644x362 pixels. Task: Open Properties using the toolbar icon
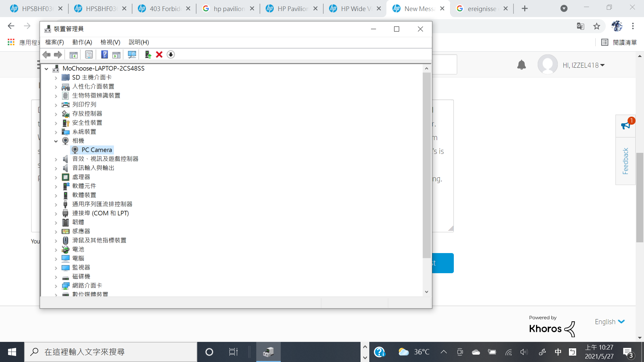89,54
